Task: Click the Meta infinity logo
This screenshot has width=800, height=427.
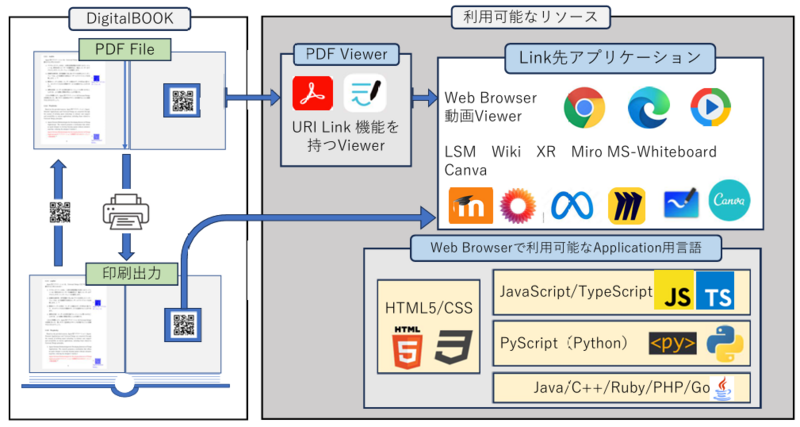Action: (x=572, y=205)
